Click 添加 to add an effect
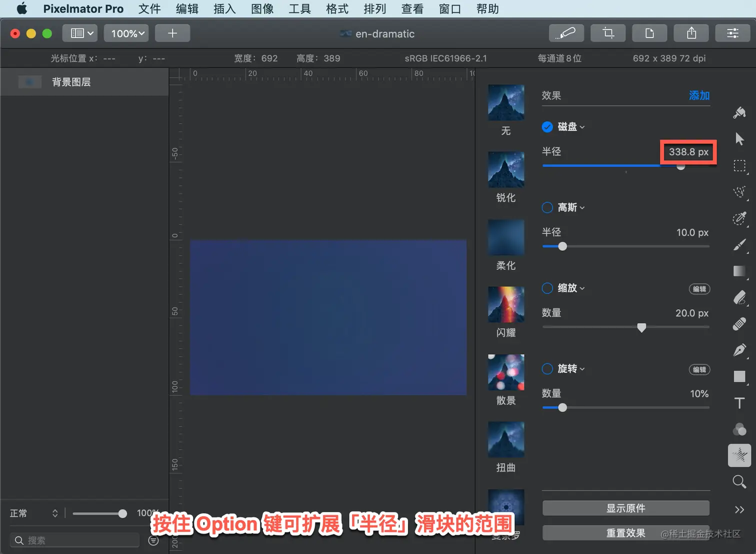756x554 pixels. [x=699, y=95]
